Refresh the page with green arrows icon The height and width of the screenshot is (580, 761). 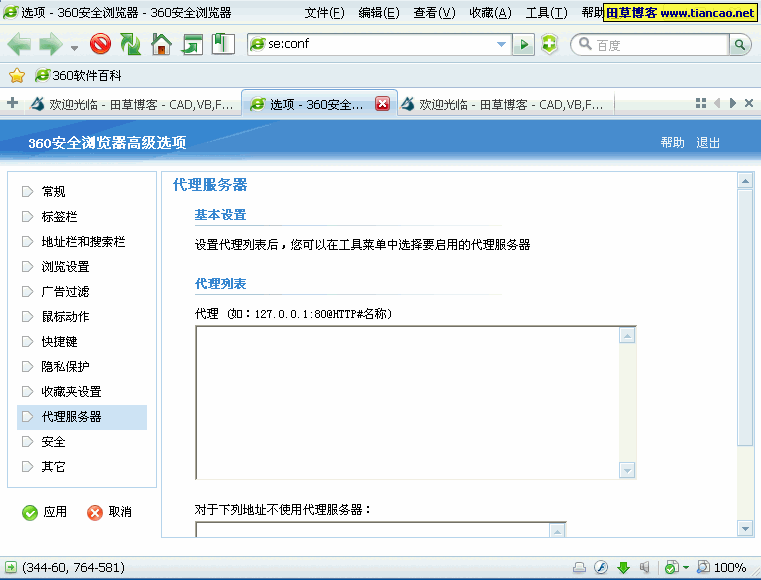[x=131, y=44]
